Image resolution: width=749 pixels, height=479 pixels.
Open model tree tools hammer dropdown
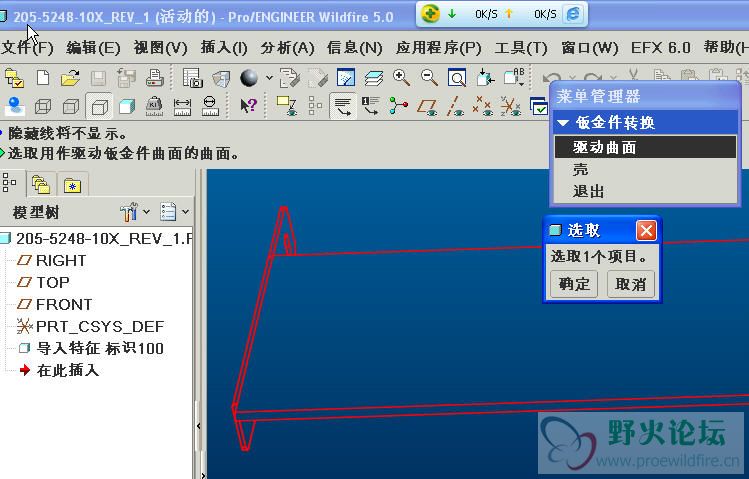point(135,212)
